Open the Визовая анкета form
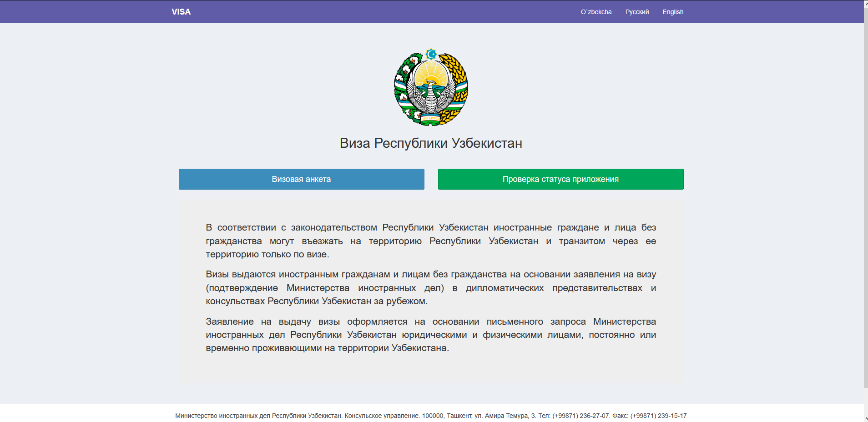Screen dimensions: 868x422 coord(301,179)
